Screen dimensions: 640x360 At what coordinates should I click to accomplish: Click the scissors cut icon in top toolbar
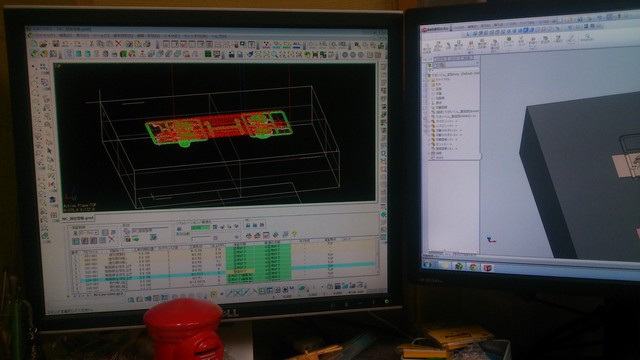pyautogui.click(x=91, y=43)
